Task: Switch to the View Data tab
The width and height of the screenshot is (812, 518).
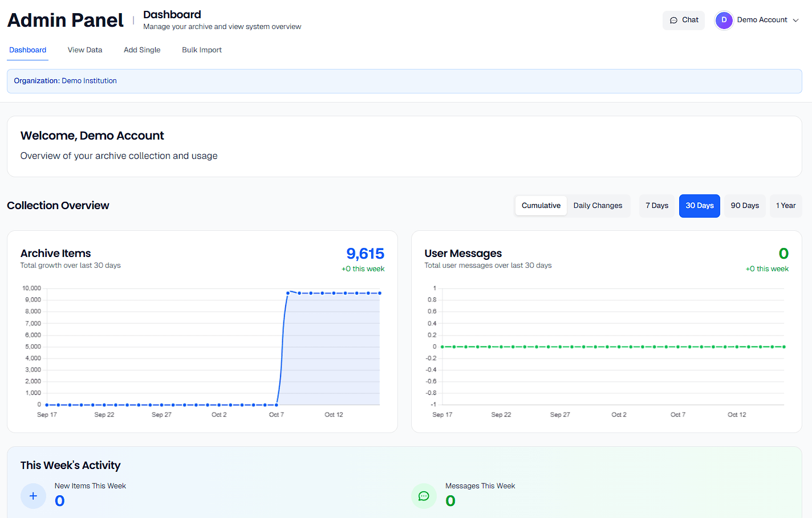Action: 84,50
